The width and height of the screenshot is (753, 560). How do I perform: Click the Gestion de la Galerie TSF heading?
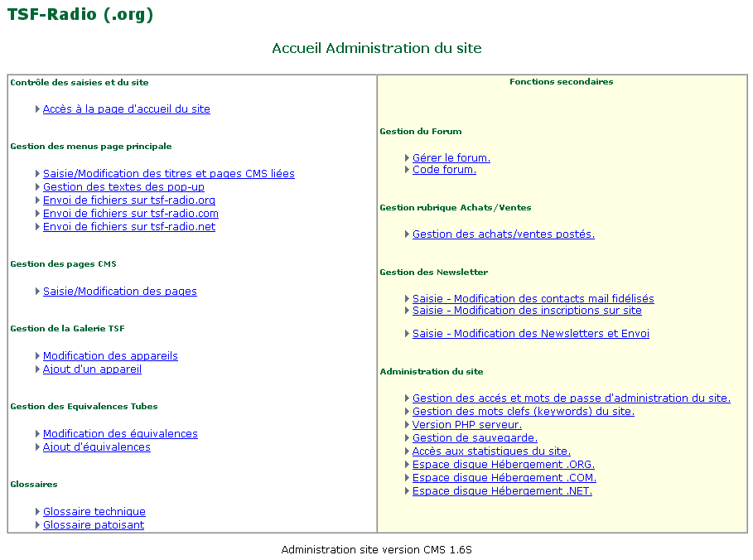coord(67,329)
